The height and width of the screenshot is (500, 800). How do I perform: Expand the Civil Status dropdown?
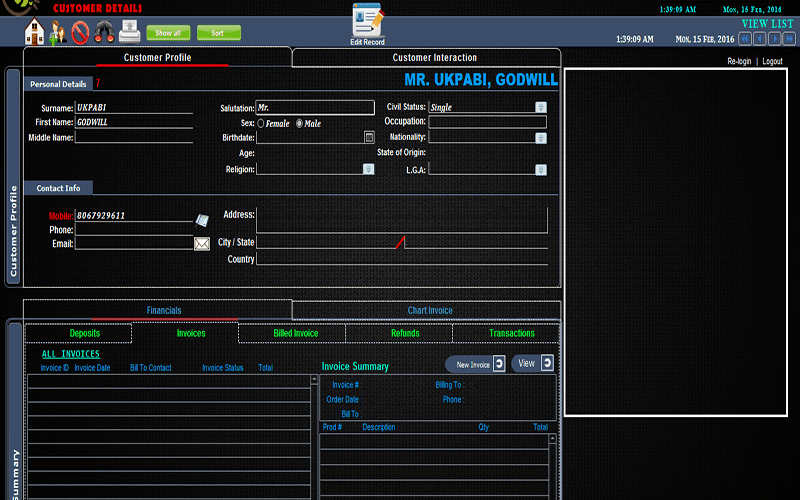[x=540, y=107]
